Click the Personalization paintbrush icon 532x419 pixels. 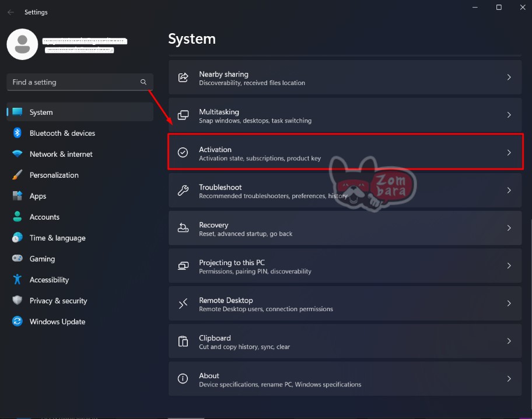[x=17, y=175]
